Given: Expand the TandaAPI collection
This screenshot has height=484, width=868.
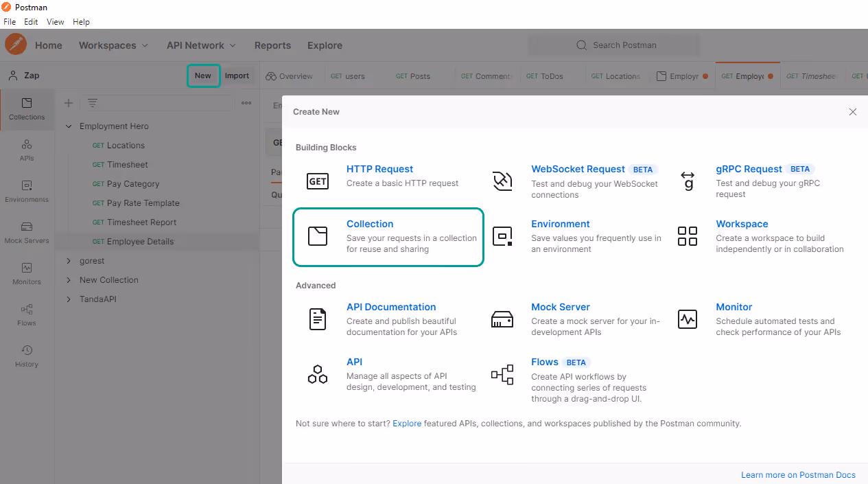Looking at the screenshot, I should (x=69, y=299).
